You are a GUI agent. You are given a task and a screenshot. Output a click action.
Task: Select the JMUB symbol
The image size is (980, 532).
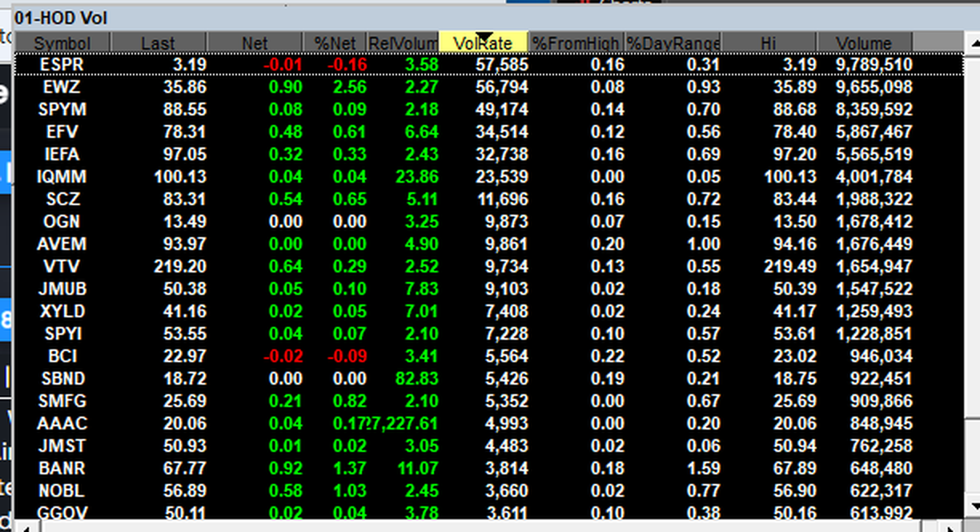click(x=62, y=288)
